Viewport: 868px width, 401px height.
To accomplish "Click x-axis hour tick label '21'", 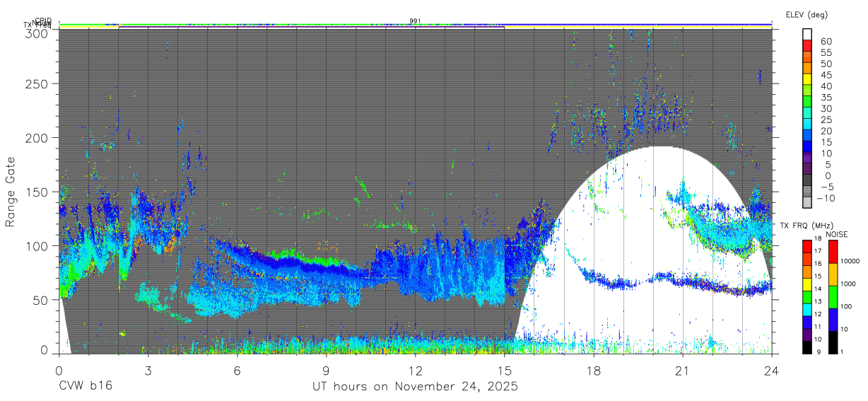I will coord(683,370).
